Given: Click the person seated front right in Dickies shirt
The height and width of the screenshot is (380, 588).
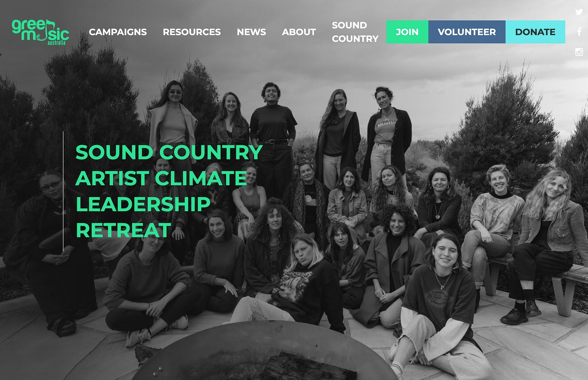Looking at the screenshot, I should click(438, 307).
